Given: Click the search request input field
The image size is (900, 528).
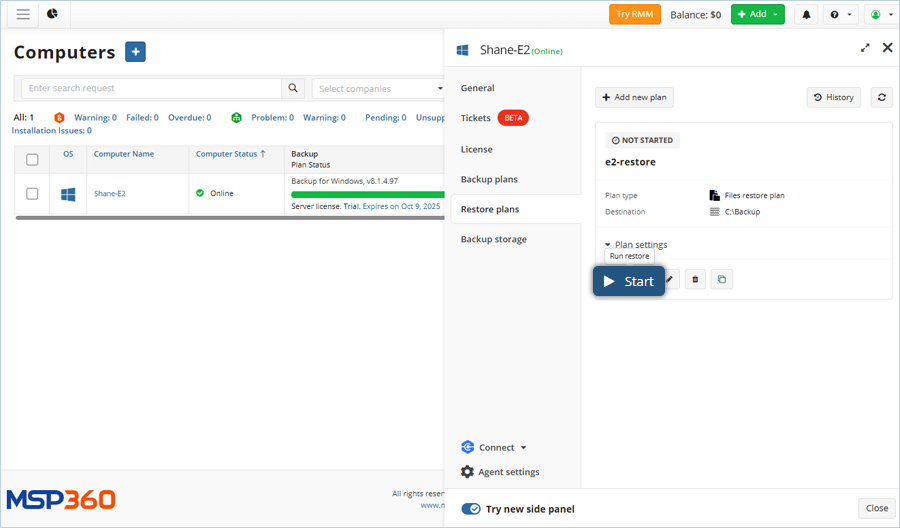Looking at the screenshot, I should click(150, 89).
